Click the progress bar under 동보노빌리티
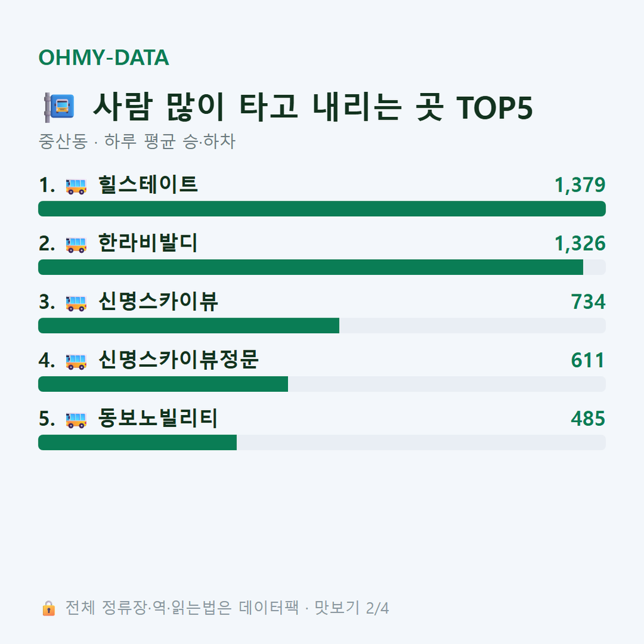 [322, 442]
